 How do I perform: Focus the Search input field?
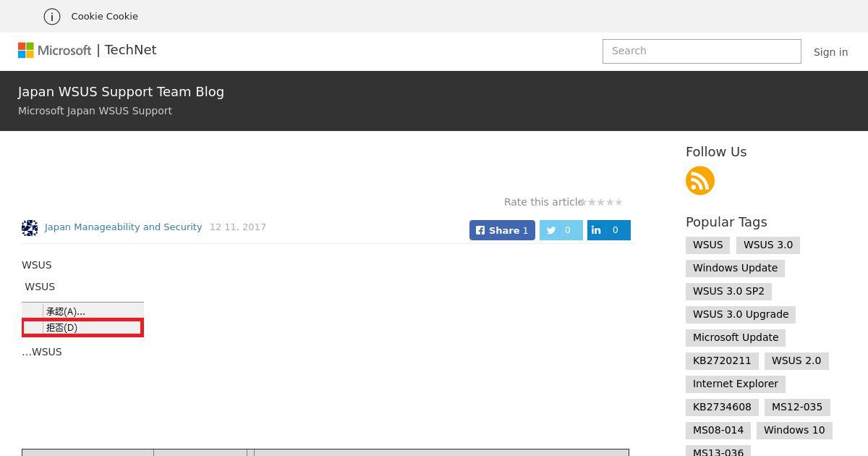click(x=702, y=51)
